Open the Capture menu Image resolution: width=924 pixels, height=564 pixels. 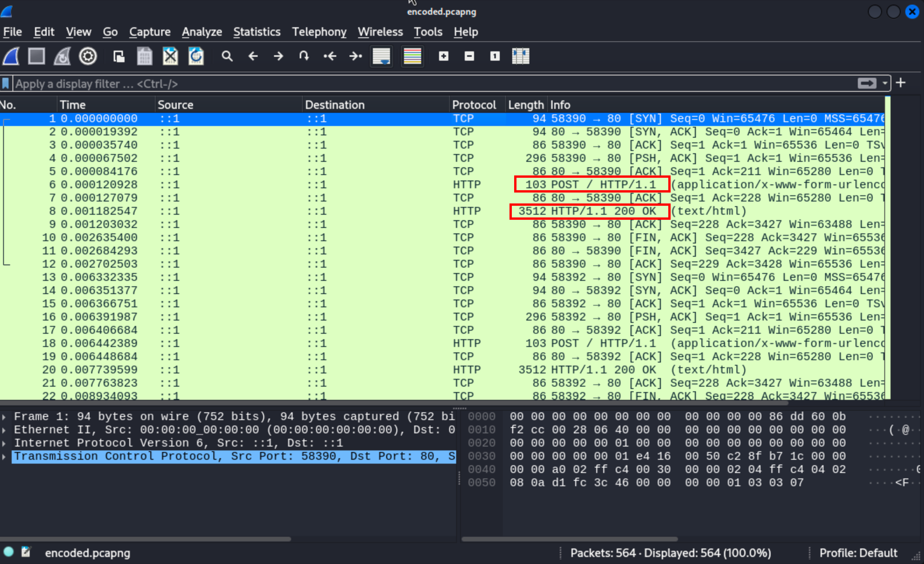[x=150, y=32]
